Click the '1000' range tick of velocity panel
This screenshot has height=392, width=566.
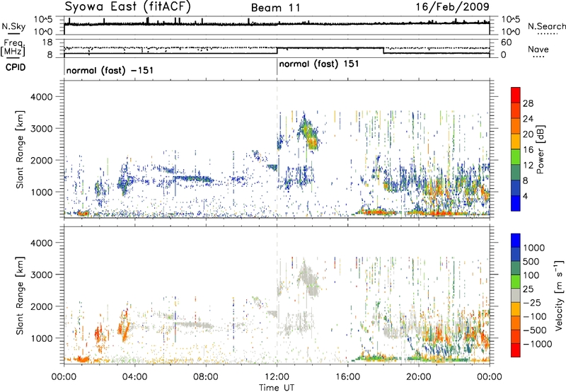[x=42, y=338]
